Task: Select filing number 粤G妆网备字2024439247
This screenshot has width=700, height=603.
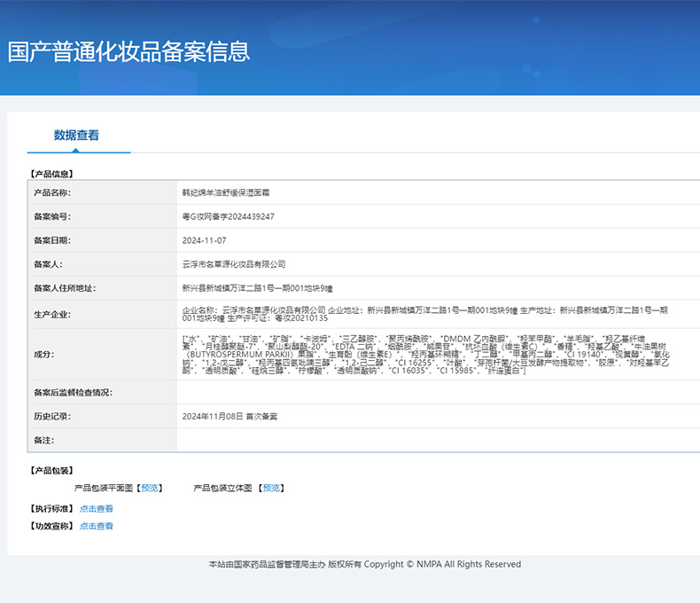Action: [228, 216]
